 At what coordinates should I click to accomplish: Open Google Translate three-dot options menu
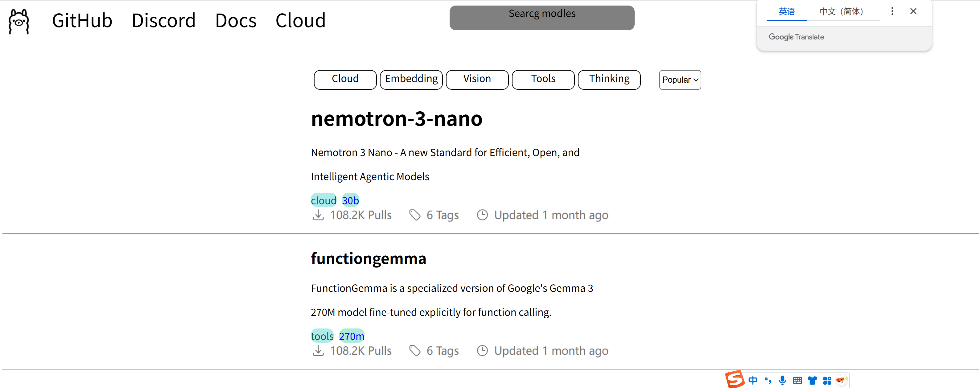(892, 11)
